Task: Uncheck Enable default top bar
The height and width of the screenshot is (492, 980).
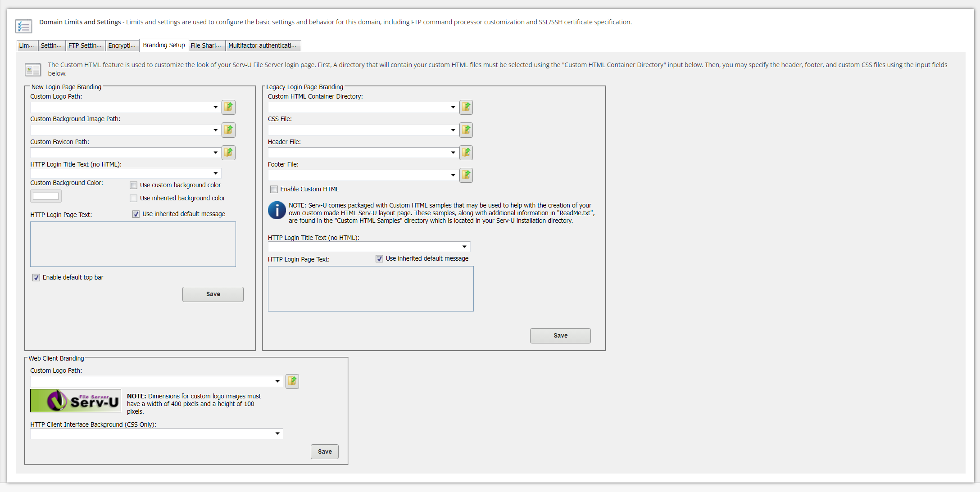Action: point(36,277)
